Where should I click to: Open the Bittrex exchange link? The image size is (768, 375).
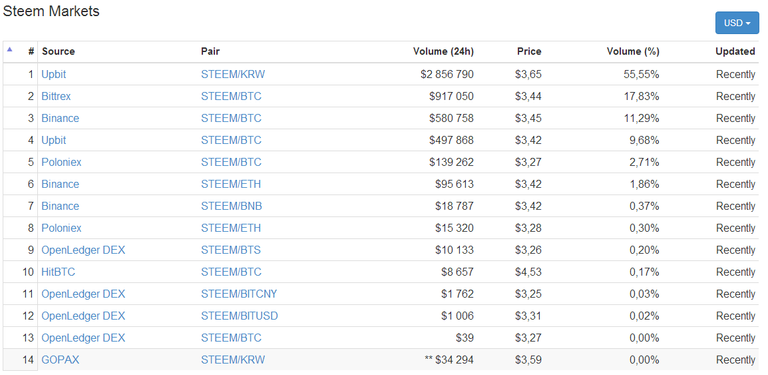(56, 96)
